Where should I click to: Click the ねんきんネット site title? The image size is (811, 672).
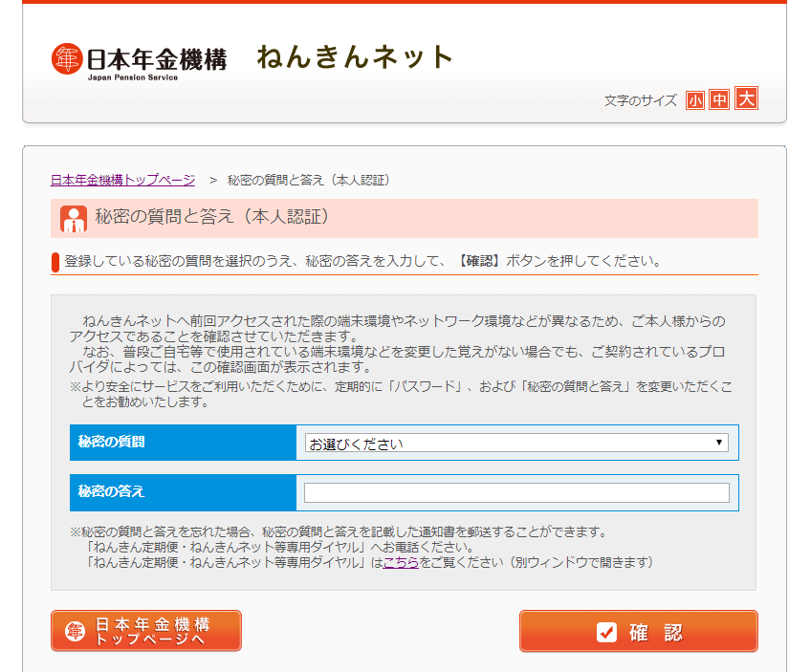click(x=354, y=57)
